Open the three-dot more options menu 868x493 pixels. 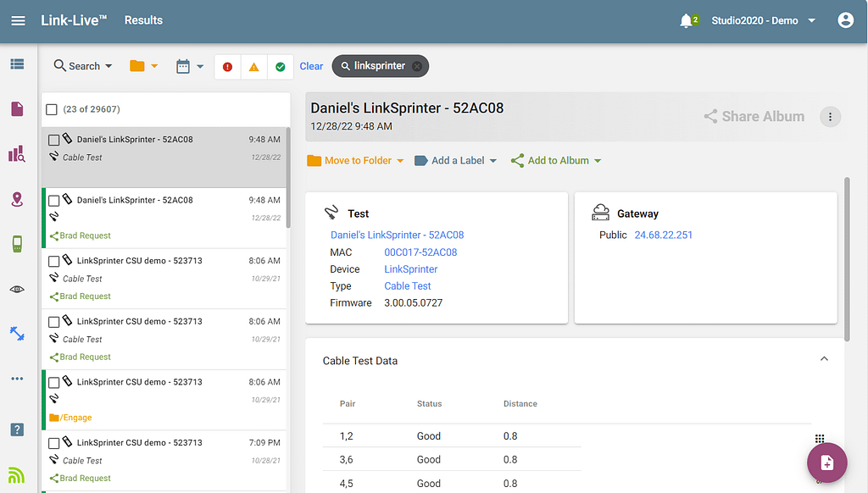click(830, 117)
